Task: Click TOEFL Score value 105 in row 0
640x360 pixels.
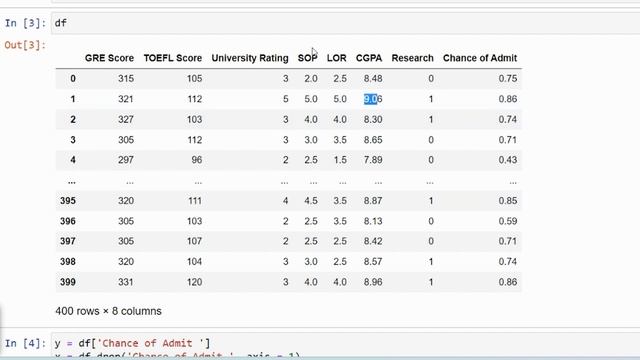Action: pos(194,78)
